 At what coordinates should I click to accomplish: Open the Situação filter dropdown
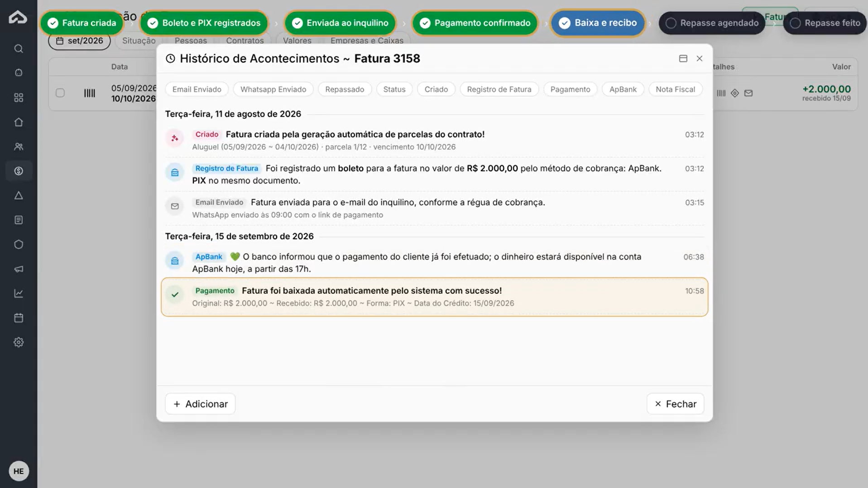pyautogui.click(x=139, y=41)
